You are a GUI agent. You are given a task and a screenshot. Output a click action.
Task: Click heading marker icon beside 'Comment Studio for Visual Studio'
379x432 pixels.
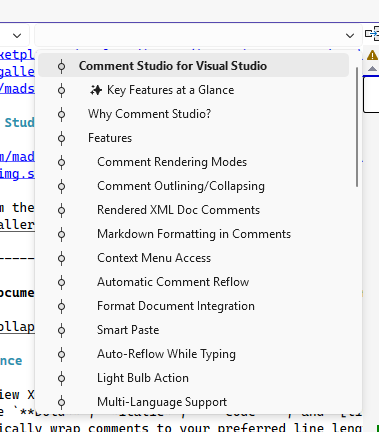point(61,66)
